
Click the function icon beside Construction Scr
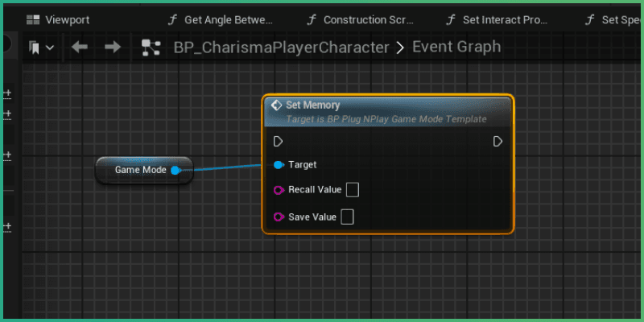click(x=312, y=19)
